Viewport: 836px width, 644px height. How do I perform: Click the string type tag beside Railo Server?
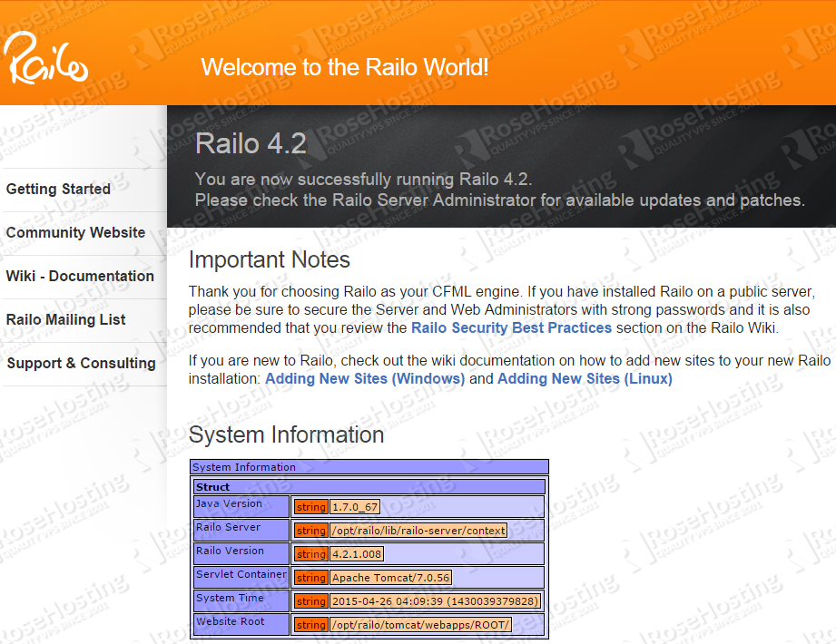[311, 531]
